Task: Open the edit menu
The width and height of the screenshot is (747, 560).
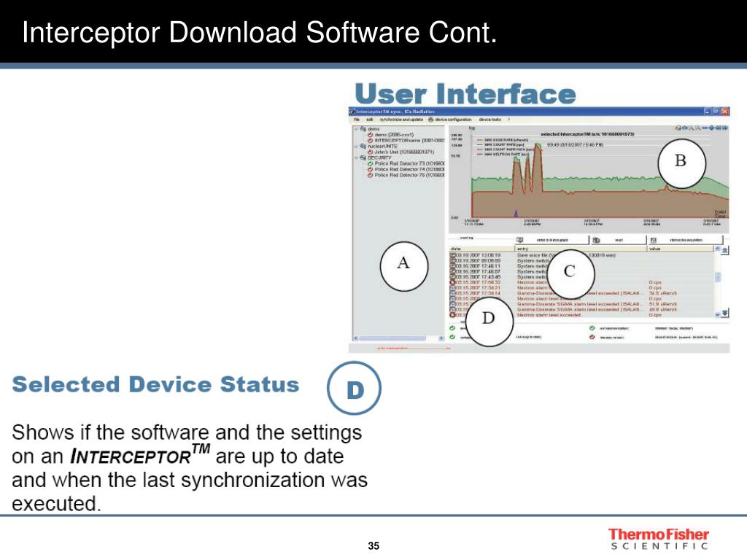Action: [370, 120]
